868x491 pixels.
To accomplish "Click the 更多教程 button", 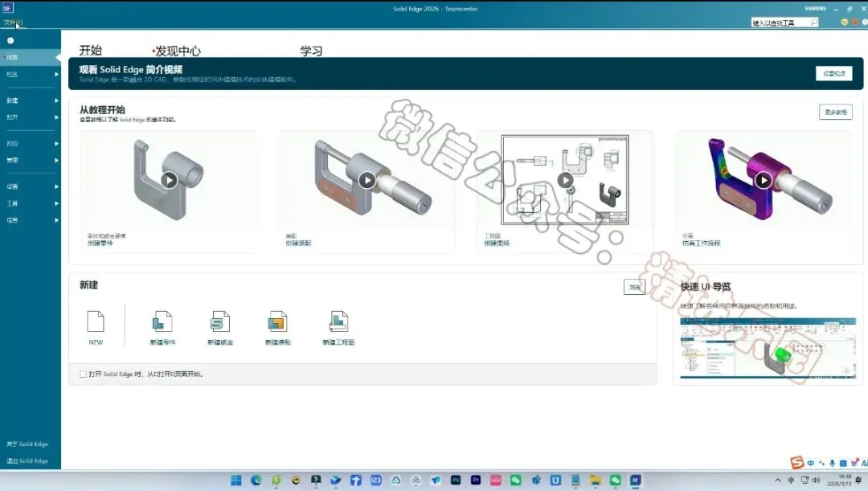I will click(835, 112).
